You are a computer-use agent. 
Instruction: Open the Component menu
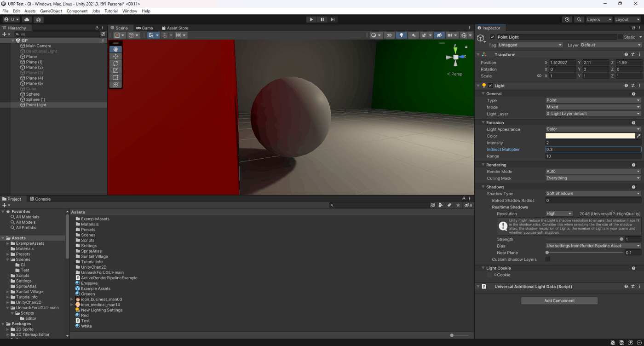pos(77,11)
